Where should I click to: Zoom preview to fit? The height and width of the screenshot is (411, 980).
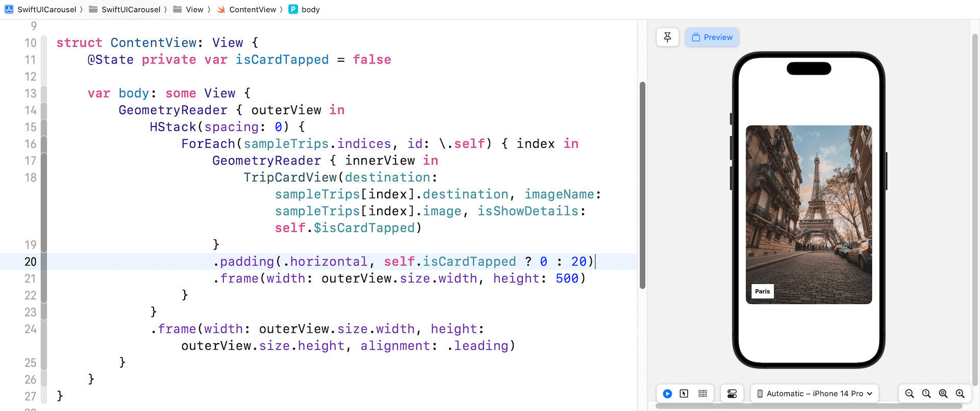coord(943,394)
